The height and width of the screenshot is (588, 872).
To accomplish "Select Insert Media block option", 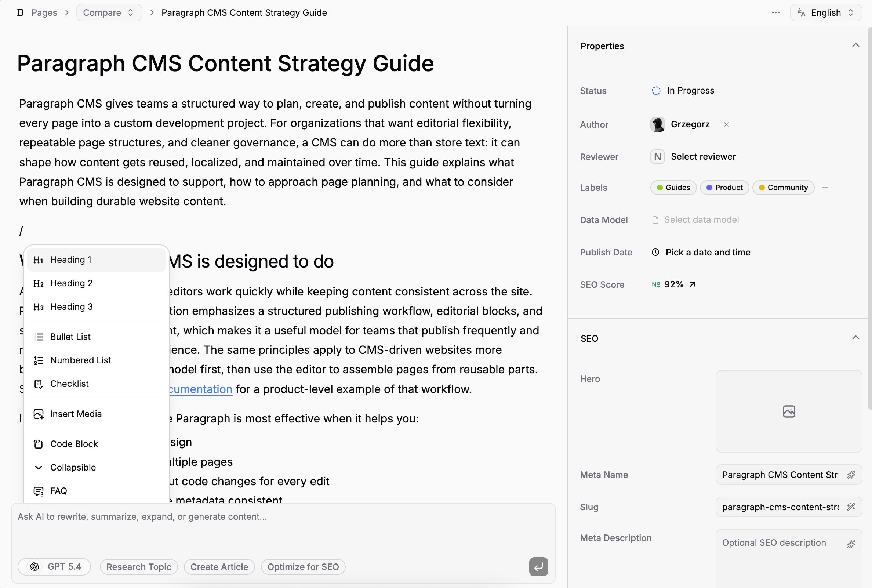I will coord(96,414).
